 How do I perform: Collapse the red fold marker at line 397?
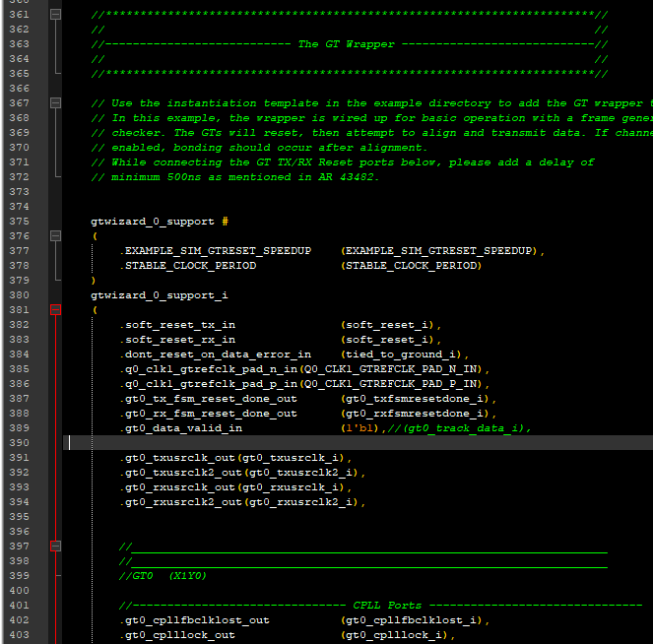coord(55,547)
